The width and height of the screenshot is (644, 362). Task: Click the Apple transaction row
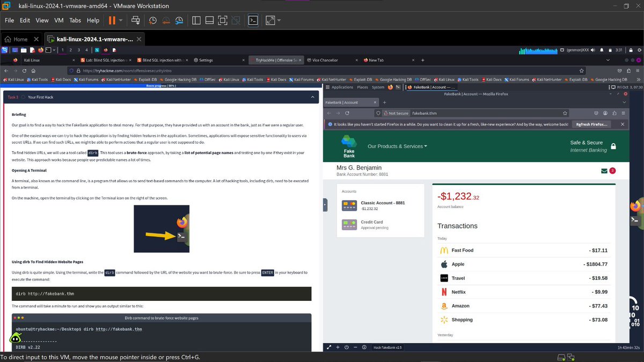(523, 264)
